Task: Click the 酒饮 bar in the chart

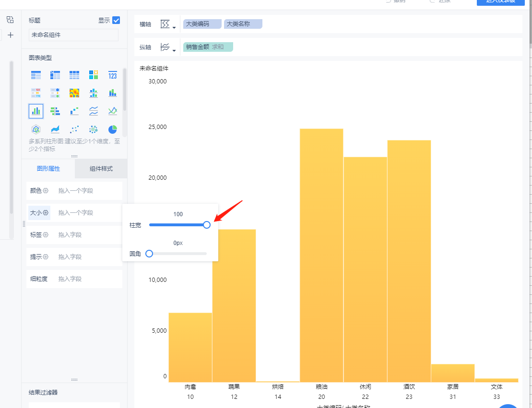Action: [x=409, y=261]
